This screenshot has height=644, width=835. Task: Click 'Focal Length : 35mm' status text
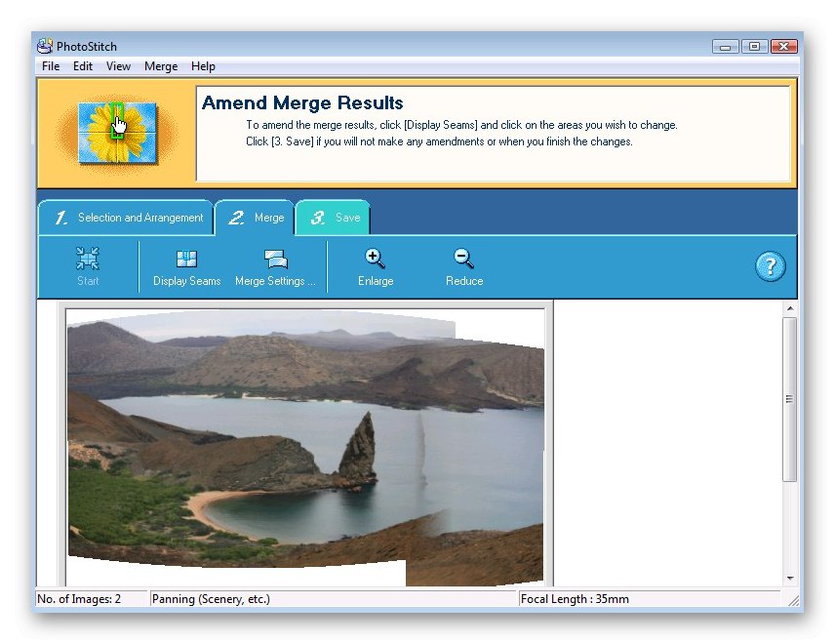point(575,599)
